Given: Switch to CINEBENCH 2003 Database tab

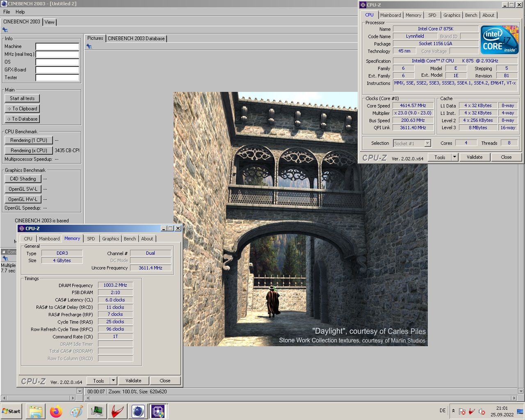Looking at the screenshot, I should click(x=136, y=39).
